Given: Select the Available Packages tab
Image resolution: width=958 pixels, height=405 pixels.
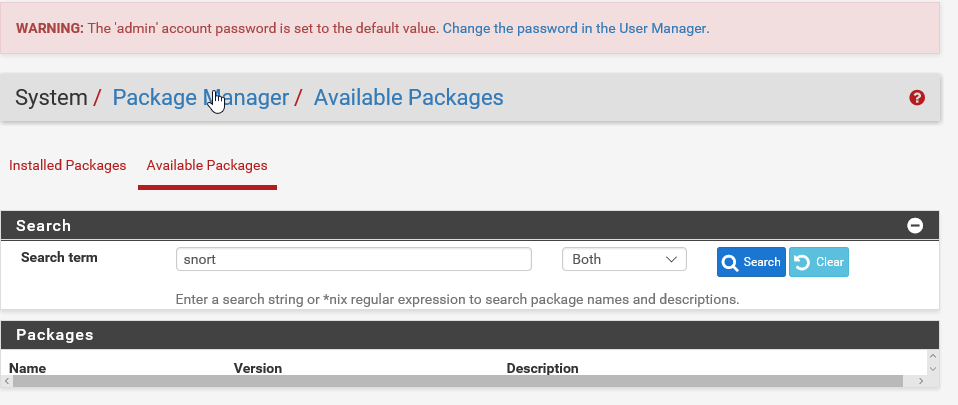Looking at the screenshot, I should [207, 165].
